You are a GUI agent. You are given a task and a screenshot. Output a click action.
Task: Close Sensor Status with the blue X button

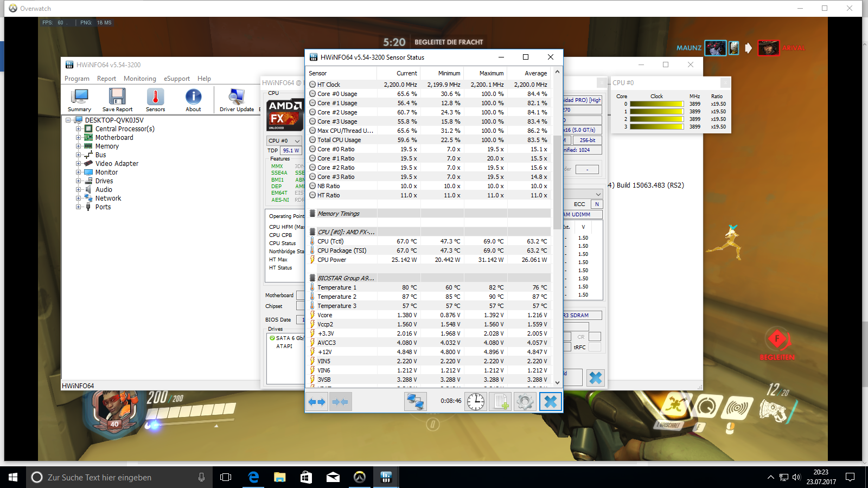[551, 402]
